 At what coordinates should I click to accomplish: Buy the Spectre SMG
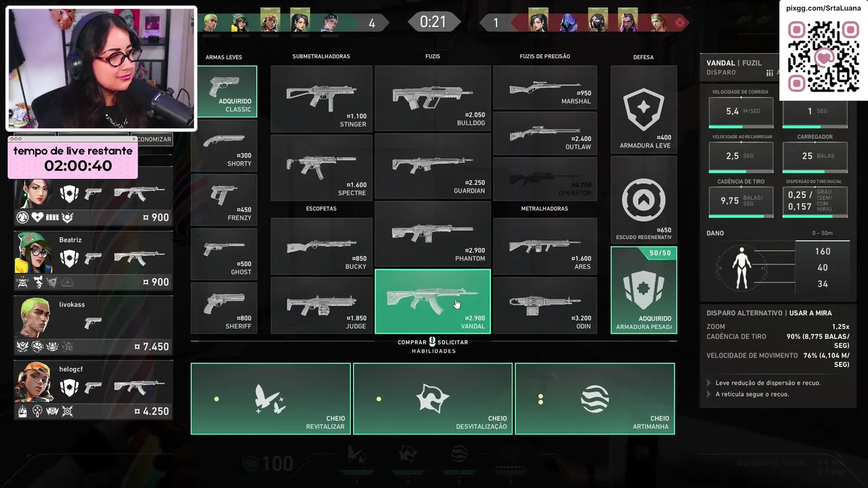321,167
